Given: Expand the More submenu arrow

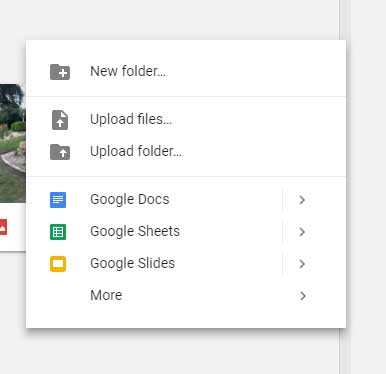Looking at the screenshot, I should 303,296.
